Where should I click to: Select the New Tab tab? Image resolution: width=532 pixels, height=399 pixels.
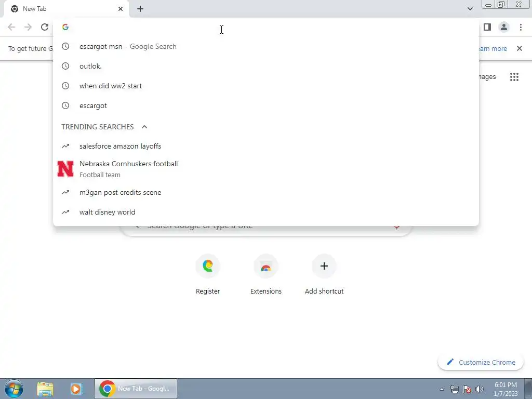[x=67, y=9]
